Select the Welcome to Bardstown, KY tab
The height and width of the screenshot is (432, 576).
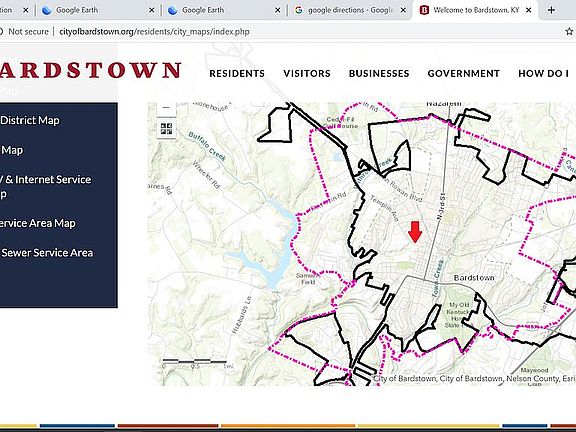pyautogui.click(x=475, y=10)
